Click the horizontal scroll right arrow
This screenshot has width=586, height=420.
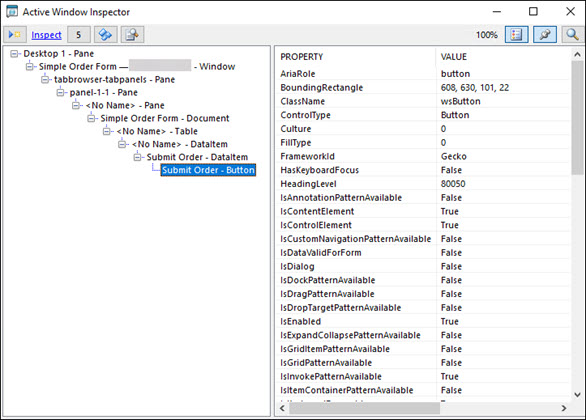pyautogui.click(x=564, y=408)
